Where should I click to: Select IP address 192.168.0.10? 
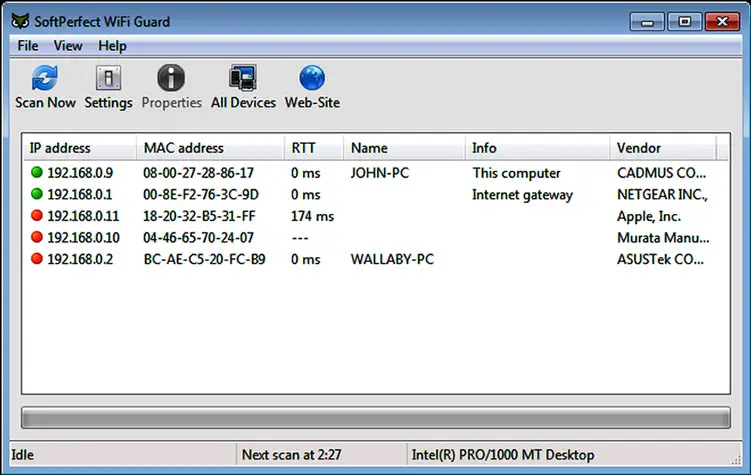[x=83, y=238]
